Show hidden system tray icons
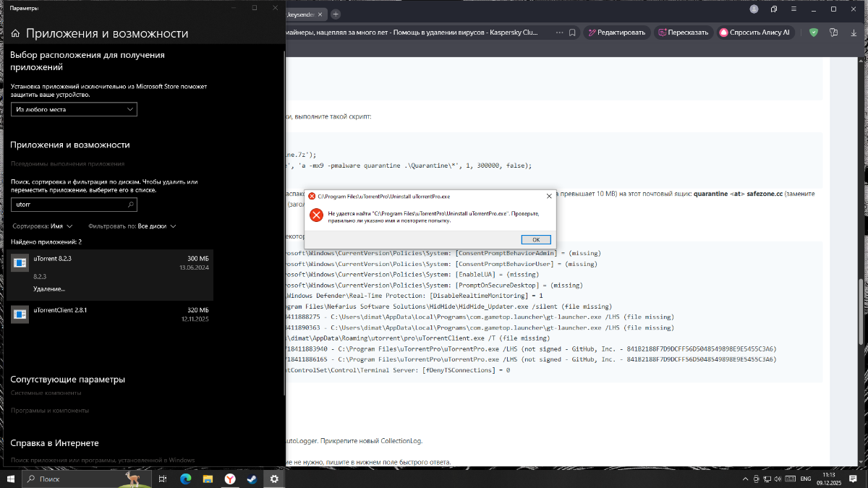The image size is (868, 488). tap(744, 479)
